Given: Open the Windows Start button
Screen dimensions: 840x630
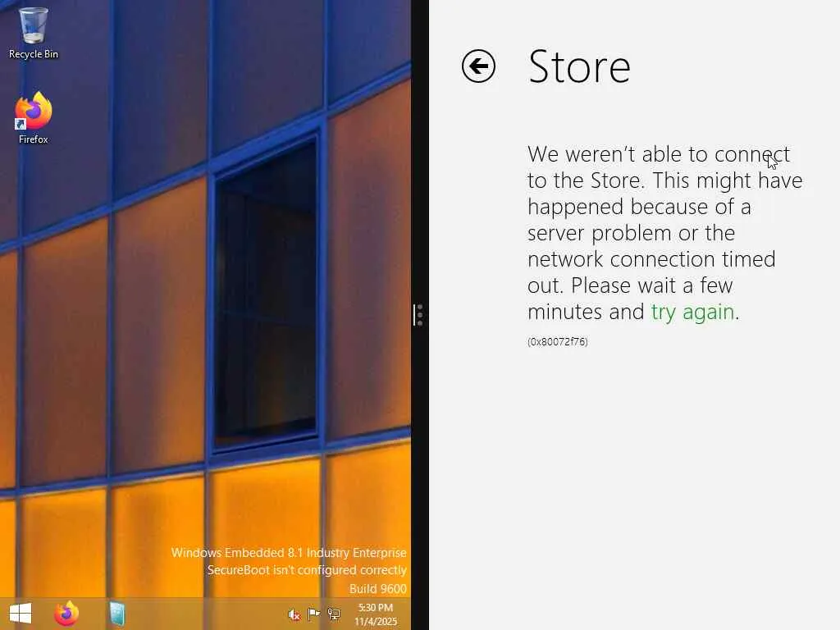Looking at the screenshot, I should point(21,614).
